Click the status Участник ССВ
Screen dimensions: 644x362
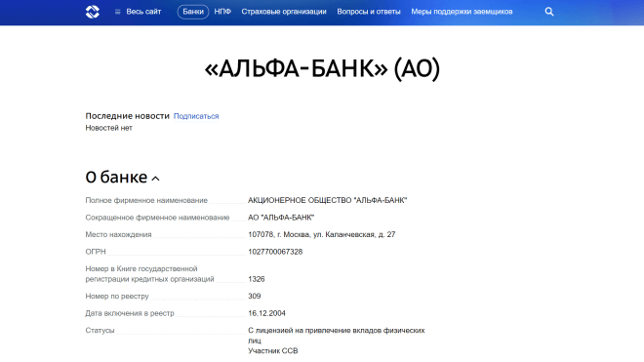[x=272, y=351]
